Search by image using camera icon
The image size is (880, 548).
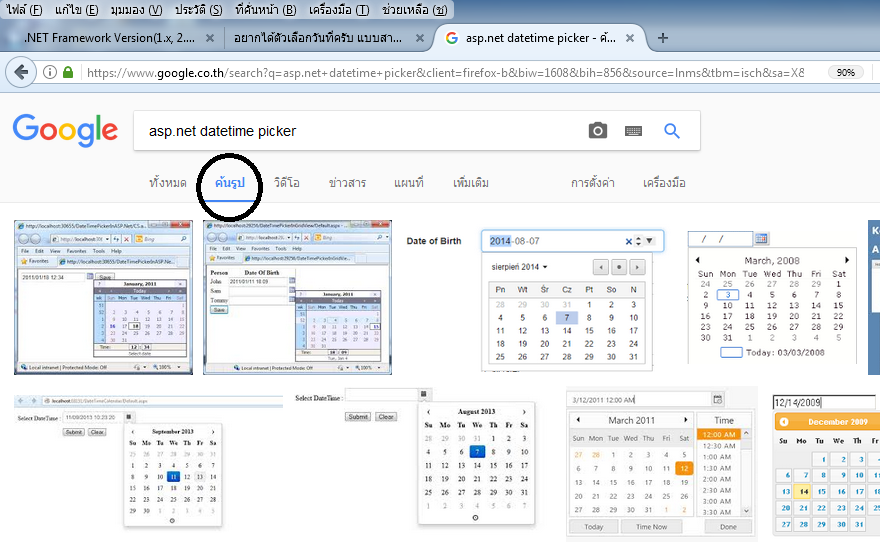tap(598, 131)
